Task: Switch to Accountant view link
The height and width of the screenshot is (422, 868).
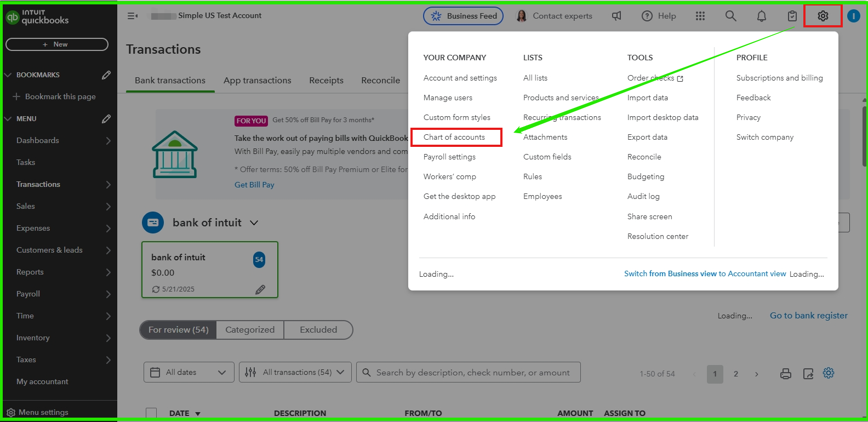Action: [x=705, y=273]
